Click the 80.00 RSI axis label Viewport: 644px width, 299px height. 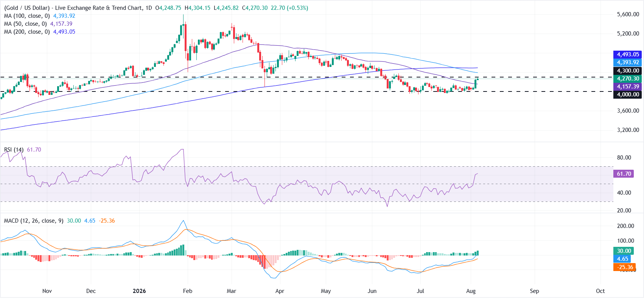pos(624,158)
